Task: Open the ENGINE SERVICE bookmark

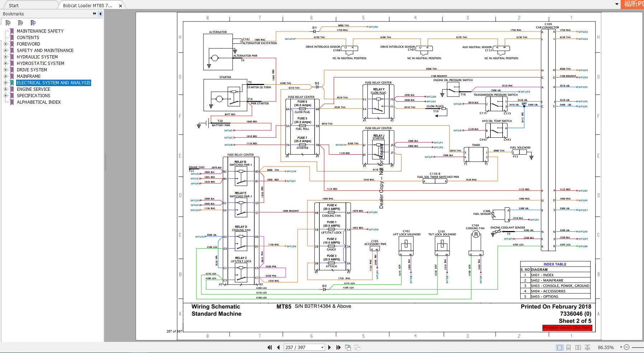Action: [x=34, y=89]
